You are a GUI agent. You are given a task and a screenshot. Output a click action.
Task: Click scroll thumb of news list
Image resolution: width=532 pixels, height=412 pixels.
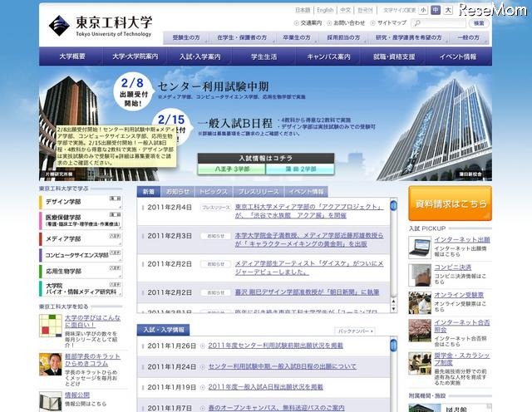(393, 206)
